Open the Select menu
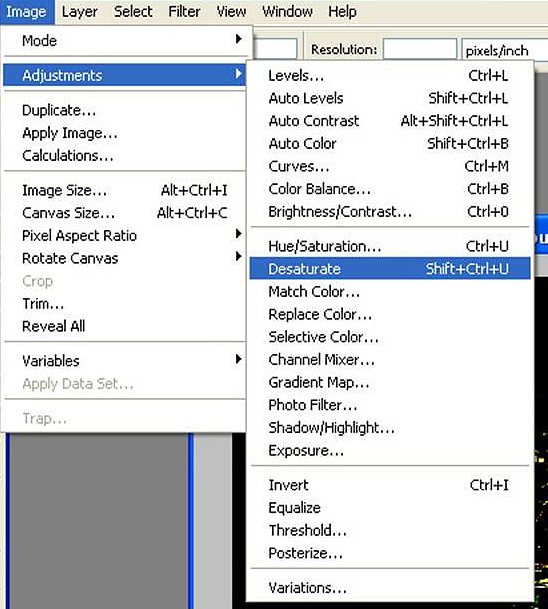 pyautogui.click(x=133, y=12)
